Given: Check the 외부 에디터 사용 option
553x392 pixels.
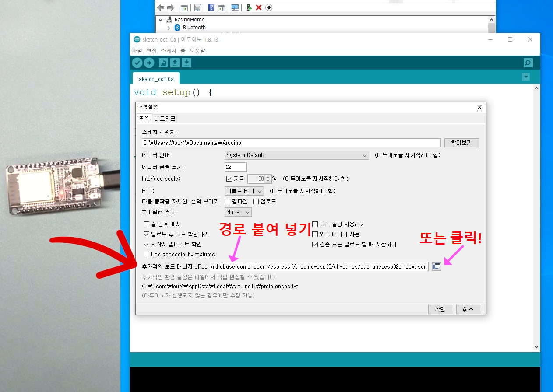Looking at the screenshot, I should [x=315, y=234].
